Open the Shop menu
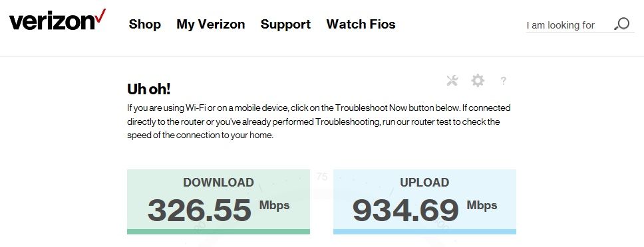Viewport: 644px width, 247px height. tap(144, 24)
